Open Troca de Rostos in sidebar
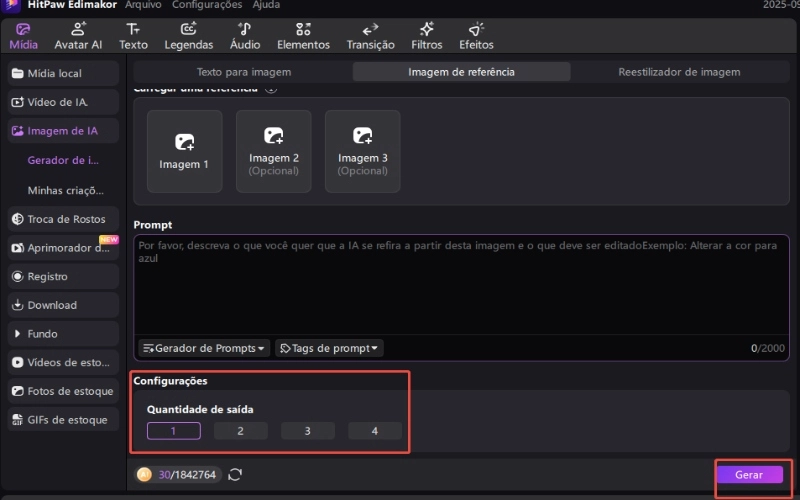Viewport: 800px width, 500px height. tap(64, 219)
